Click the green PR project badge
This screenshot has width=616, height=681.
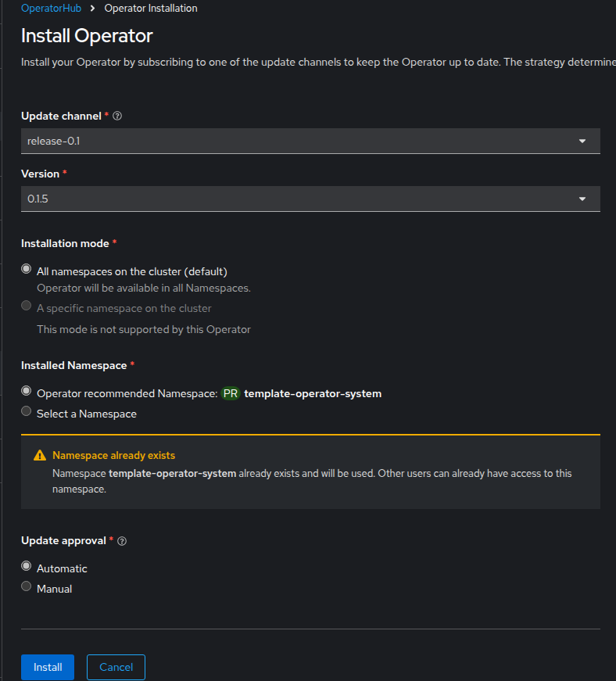coord(230,393)
